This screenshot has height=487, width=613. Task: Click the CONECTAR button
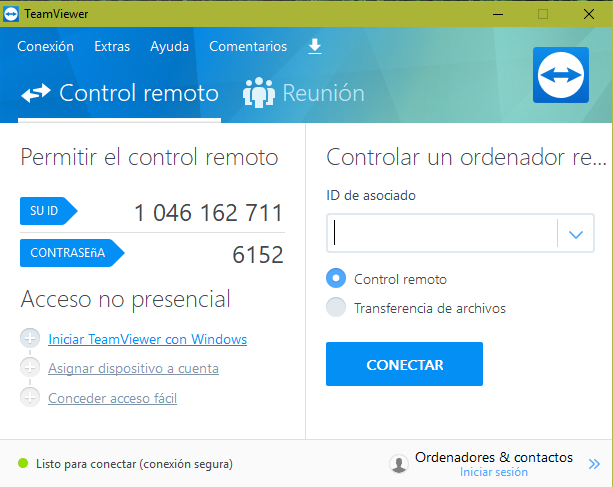[404, 364]
